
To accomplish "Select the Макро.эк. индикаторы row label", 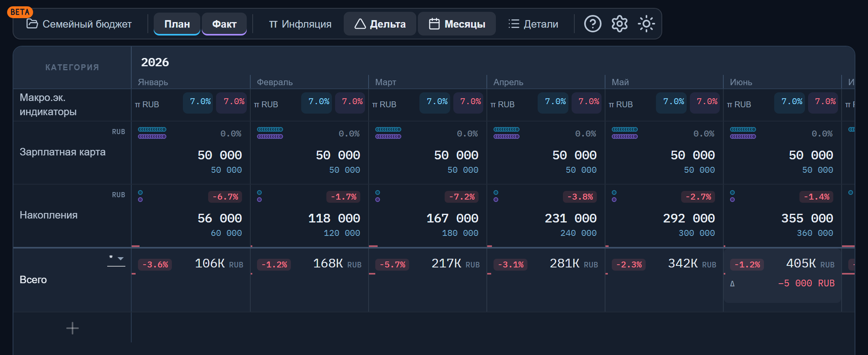I will (48, 105).
